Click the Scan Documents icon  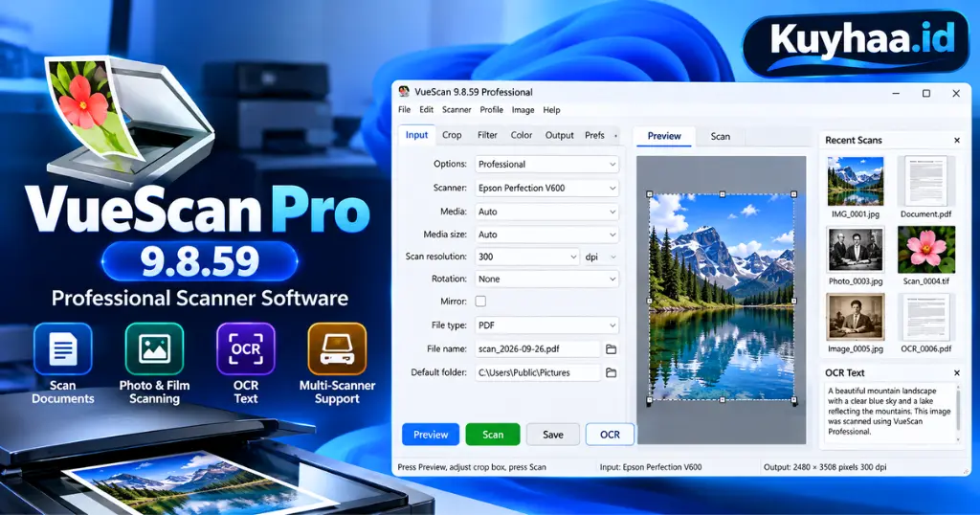coord(62,348)
